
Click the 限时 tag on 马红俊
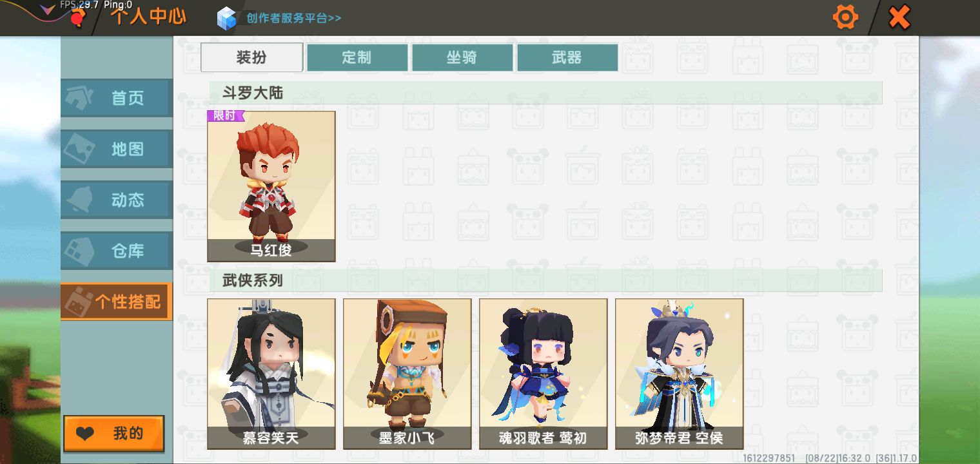(x=226, y=116)
